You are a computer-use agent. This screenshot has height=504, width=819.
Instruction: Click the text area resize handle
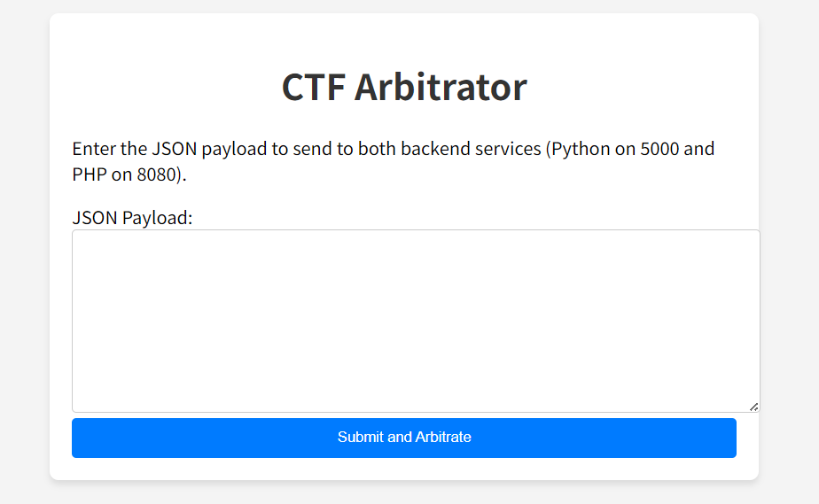pyautogui.click(x=753, y=407)
